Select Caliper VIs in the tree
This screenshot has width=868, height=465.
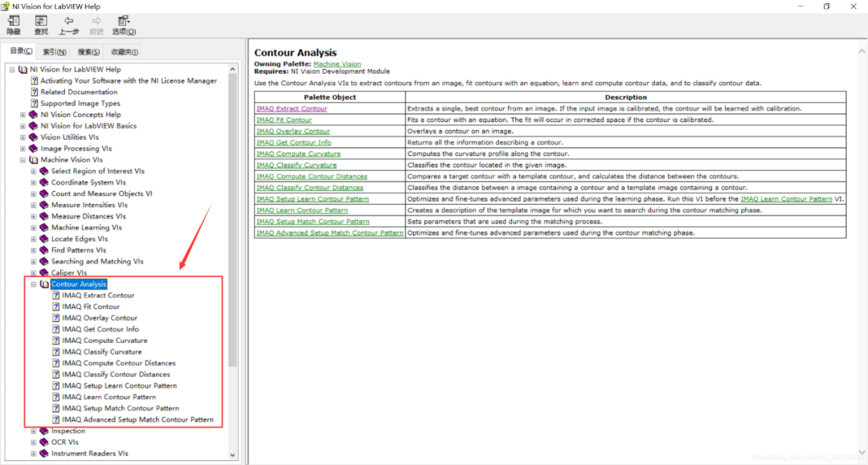[69, 272]
